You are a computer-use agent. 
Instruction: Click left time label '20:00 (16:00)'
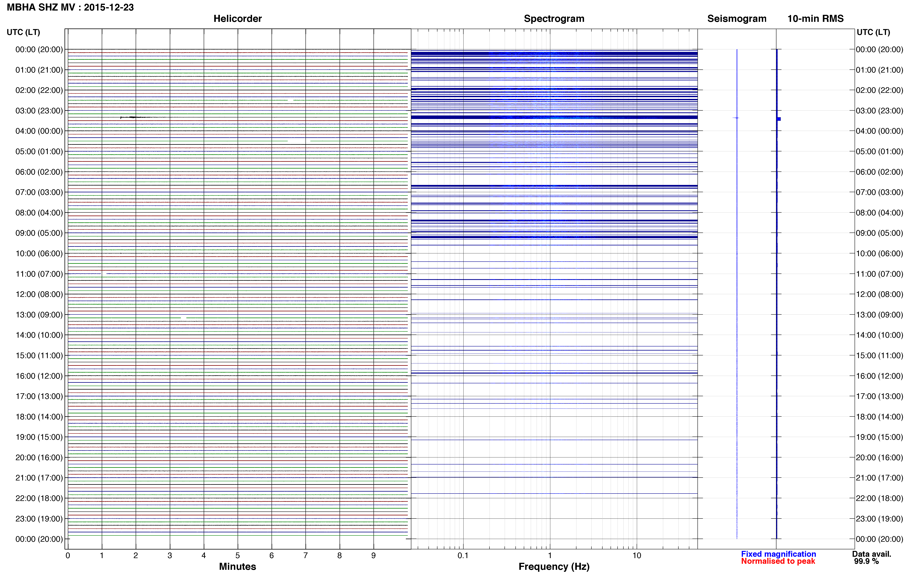point(39,457)
